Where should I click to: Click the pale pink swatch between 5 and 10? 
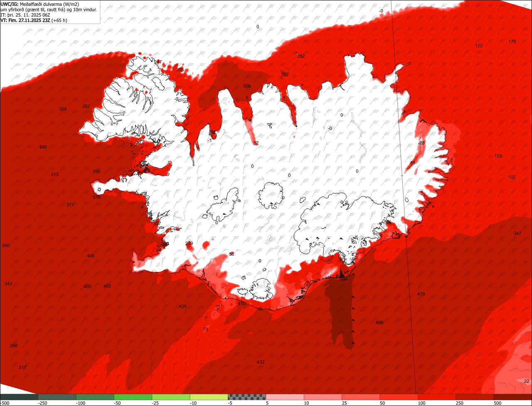(285, 397)
